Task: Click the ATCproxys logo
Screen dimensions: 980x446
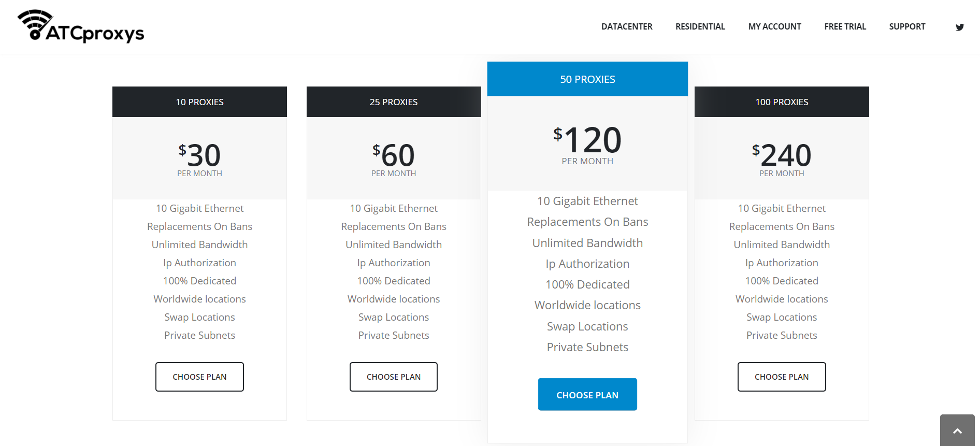Action: pos(80,27)
